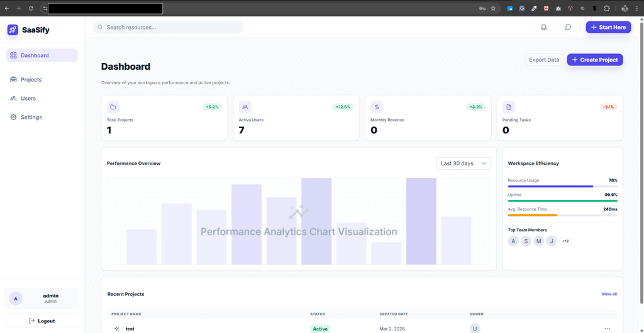Open the browser extensions puzzle menu

pos(607,9)
